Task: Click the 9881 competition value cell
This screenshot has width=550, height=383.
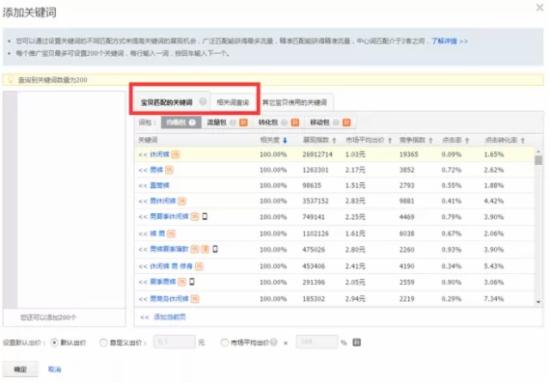Action: 407,201
